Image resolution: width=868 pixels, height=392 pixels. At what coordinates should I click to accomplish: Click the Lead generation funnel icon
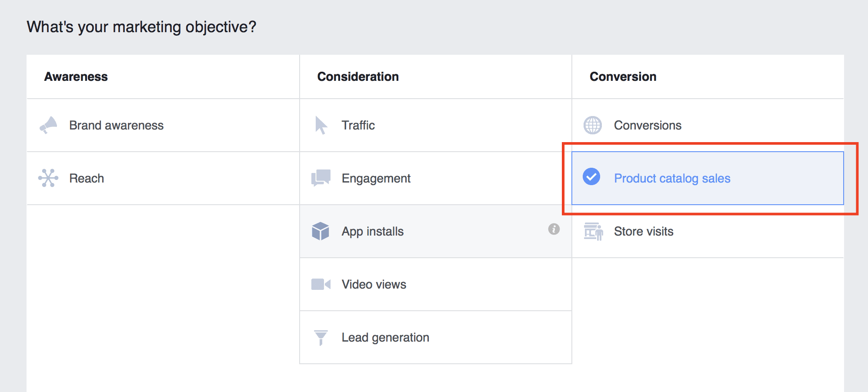pyautogui.click(x=321, y=337)
